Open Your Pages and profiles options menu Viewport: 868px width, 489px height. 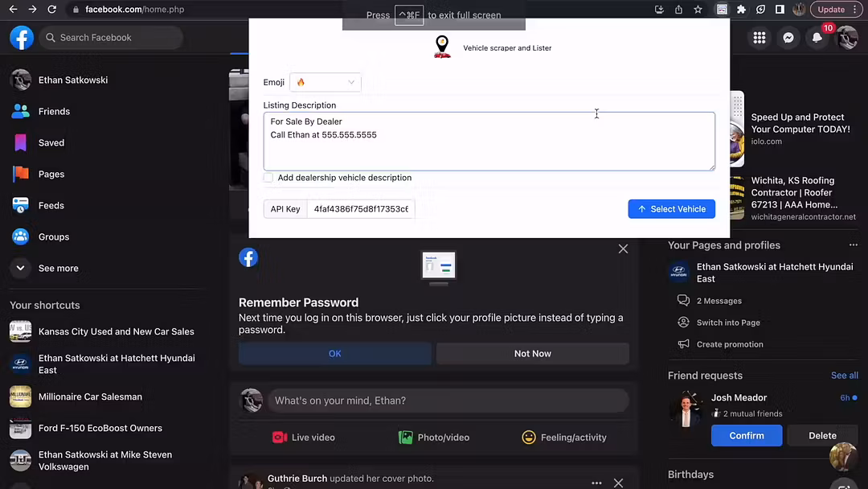[853, 245]
